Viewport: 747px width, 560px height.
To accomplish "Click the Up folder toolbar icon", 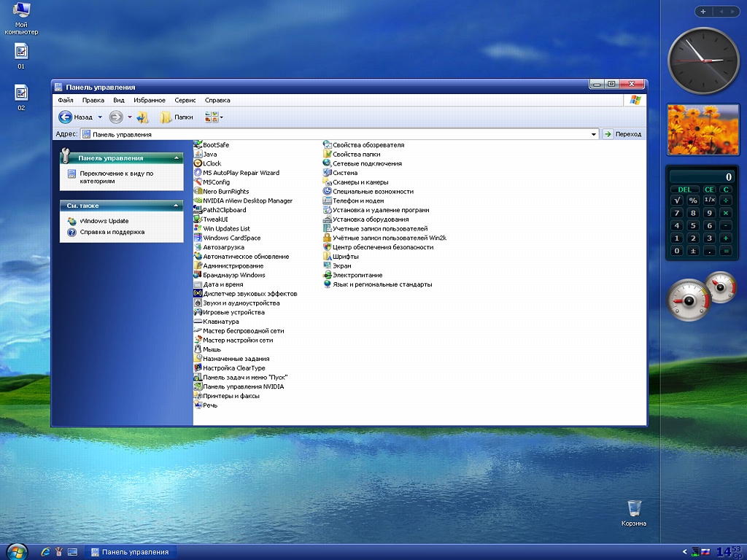I will point(142,117).
